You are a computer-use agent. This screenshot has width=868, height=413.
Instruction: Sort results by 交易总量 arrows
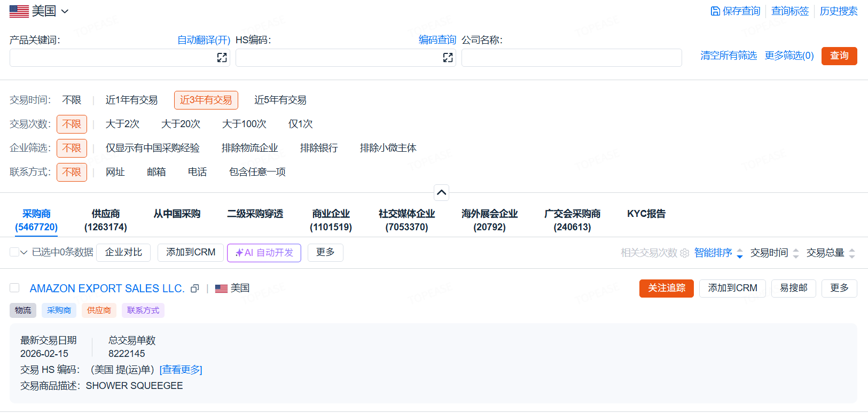[x=851, y=253]
